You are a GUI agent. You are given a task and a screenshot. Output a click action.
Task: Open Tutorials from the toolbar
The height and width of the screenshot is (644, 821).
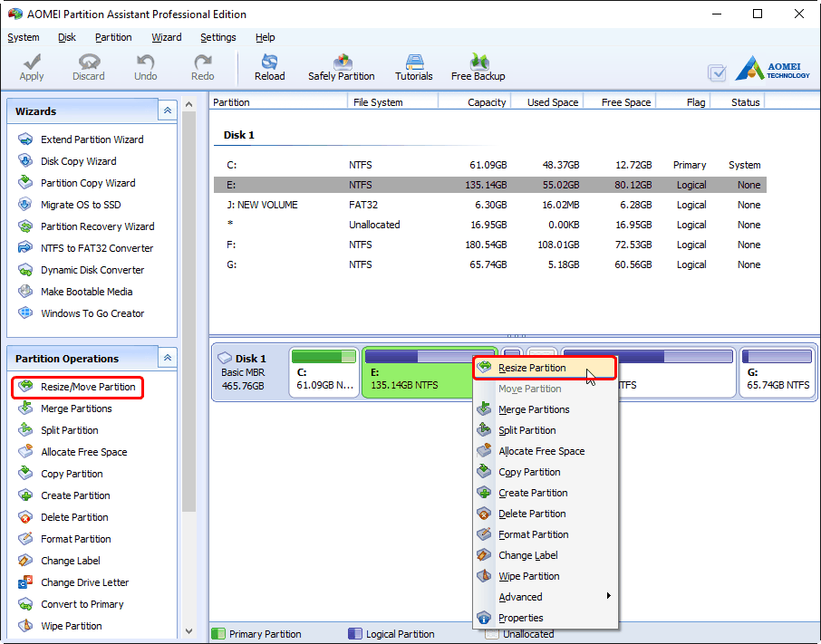[413, 68]
